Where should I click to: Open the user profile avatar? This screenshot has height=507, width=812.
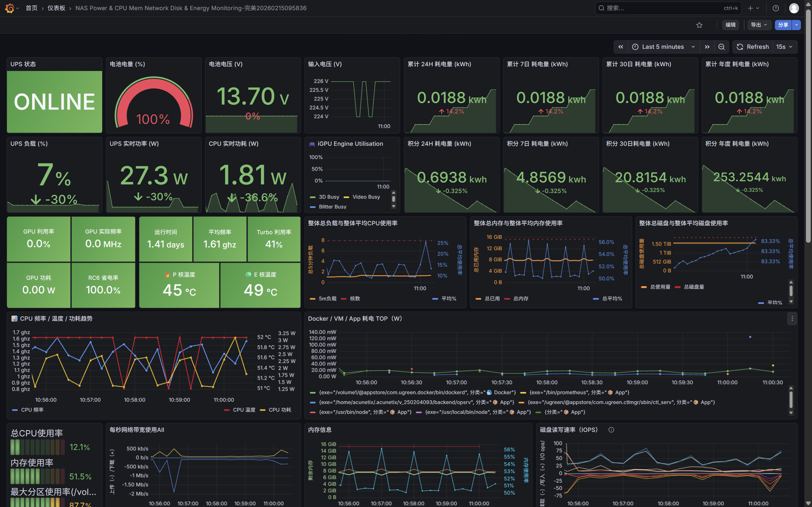[794, 8]
